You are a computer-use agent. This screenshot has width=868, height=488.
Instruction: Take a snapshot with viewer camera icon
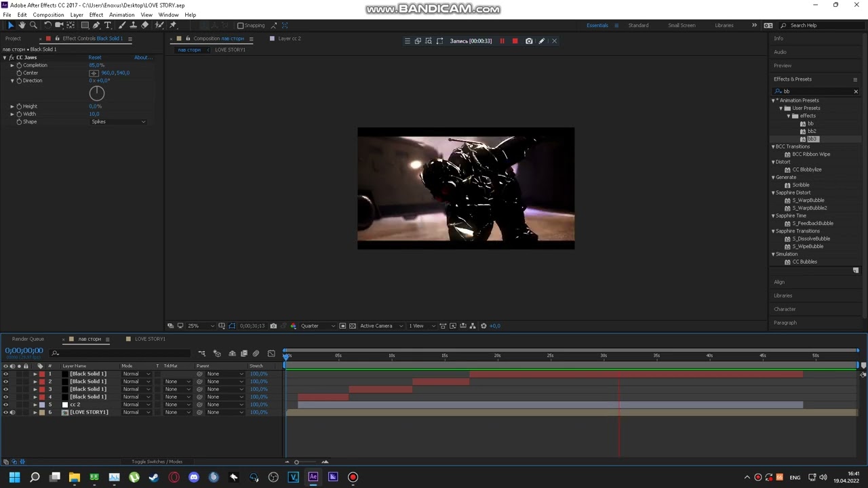click(273, 326)
